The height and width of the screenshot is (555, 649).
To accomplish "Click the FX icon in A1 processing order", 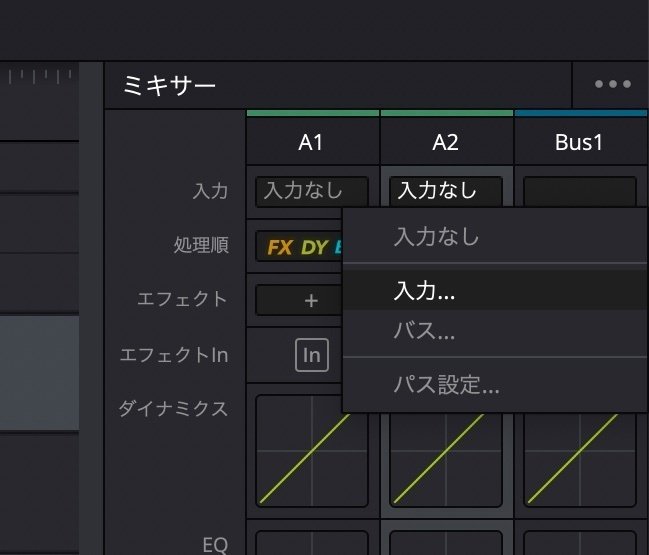I will [280, 247].
